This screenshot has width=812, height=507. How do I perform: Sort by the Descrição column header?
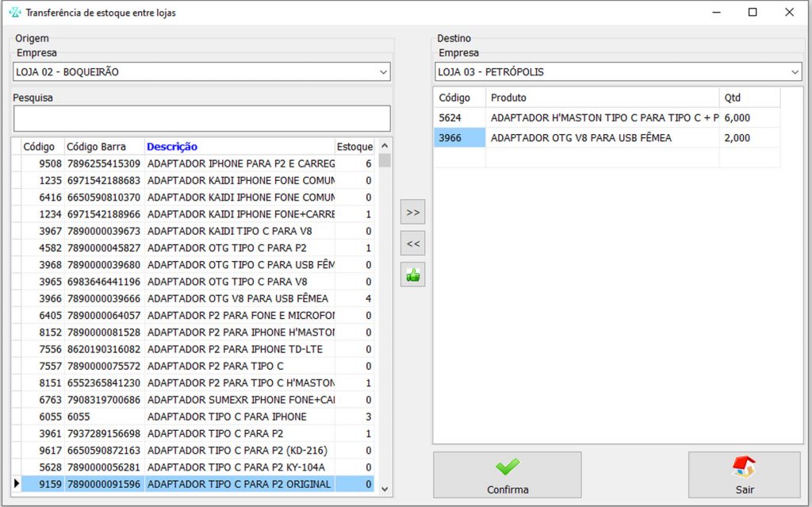(x=172, y=147)
